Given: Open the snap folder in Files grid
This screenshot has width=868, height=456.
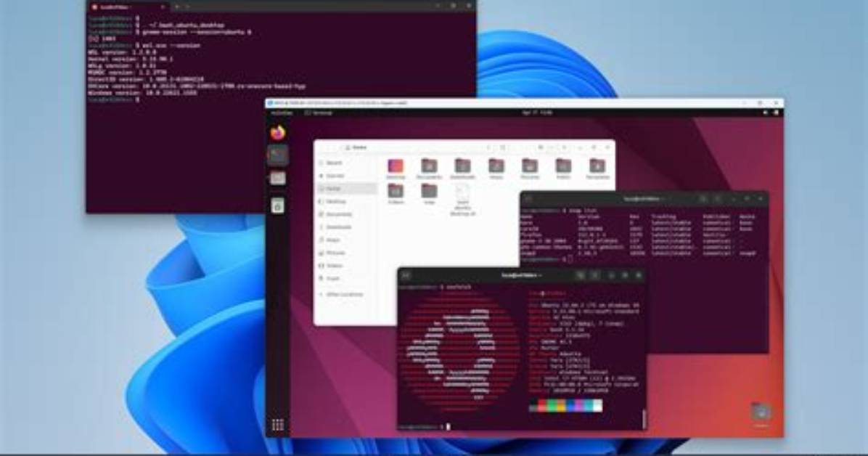Looking at the screenshot, I should click(x=429, y=194).
